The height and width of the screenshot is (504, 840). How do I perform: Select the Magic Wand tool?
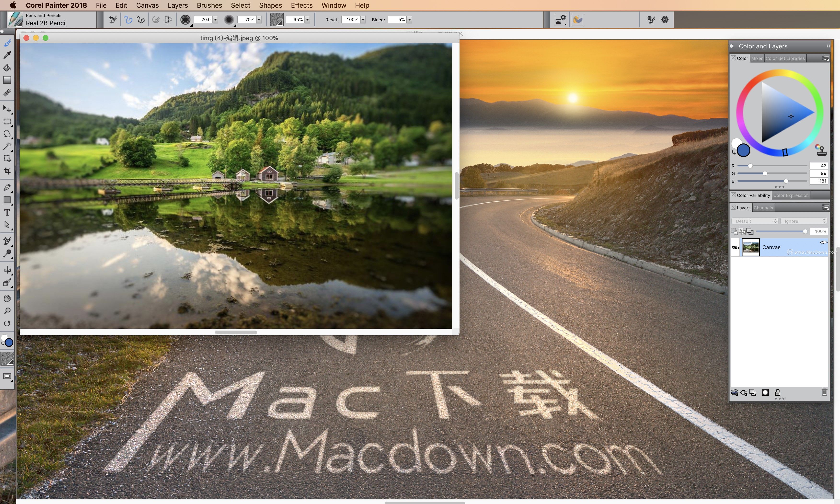click(7, 146)
